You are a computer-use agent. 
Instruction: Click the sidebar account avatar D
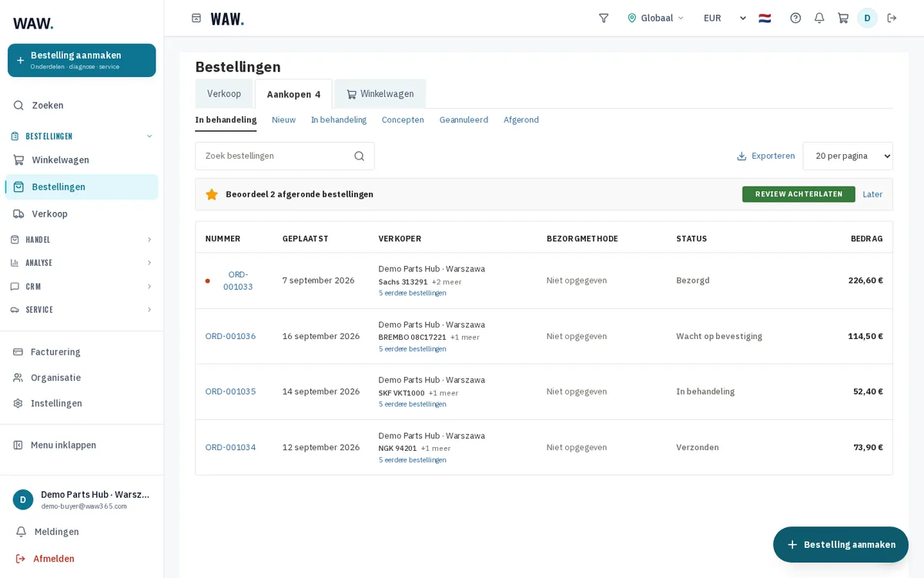[x=23, y=499]
